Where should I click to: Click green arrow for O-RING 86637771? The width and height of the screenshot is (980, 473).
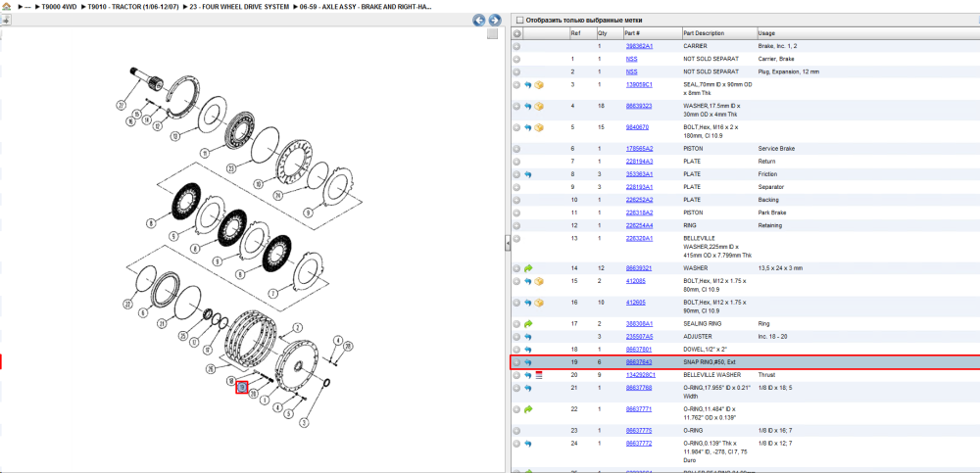528,409
